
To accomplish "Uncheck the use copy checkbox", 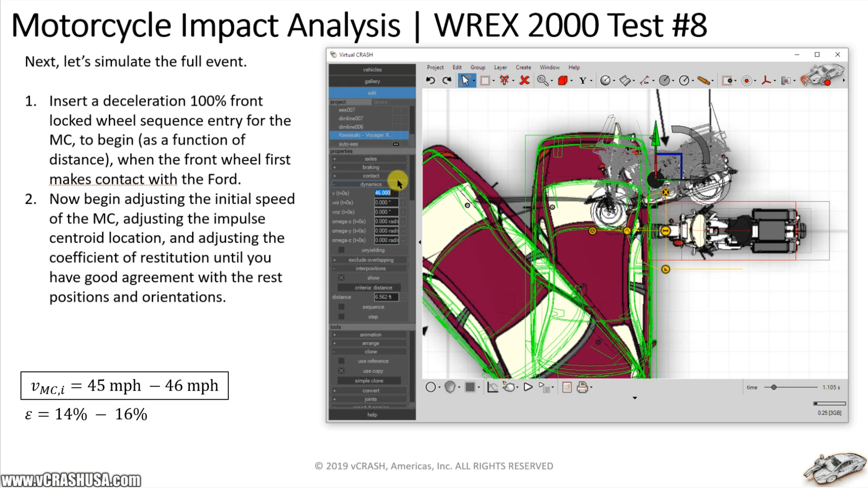I will pos(341,371).
